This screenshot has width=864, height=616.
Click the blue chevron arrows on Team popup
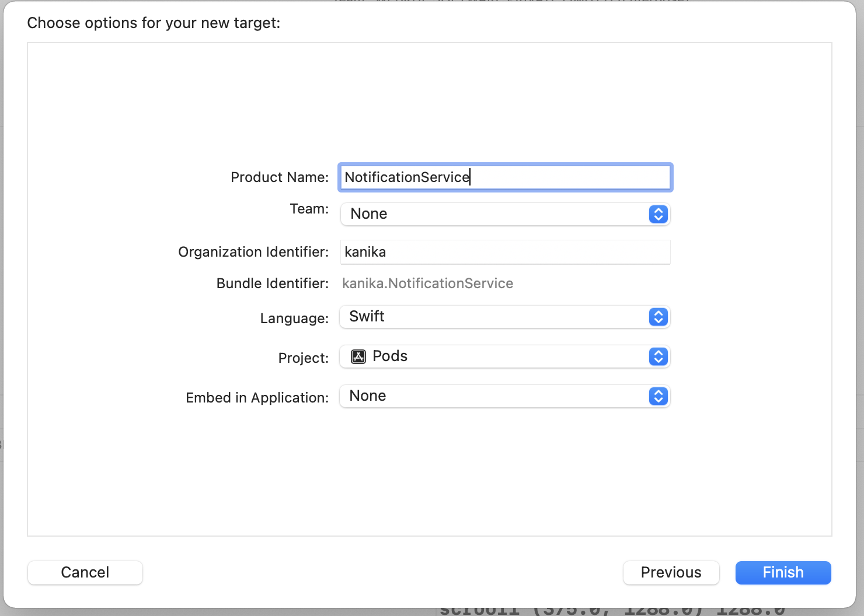658,214
